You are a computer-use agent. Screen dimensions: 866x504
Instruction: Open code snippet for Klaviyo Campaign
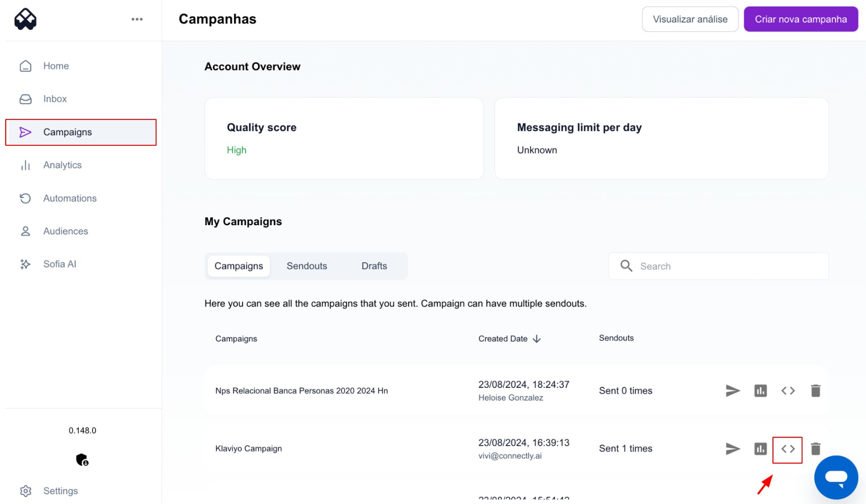pyautogui.click(x=788, y=449)
